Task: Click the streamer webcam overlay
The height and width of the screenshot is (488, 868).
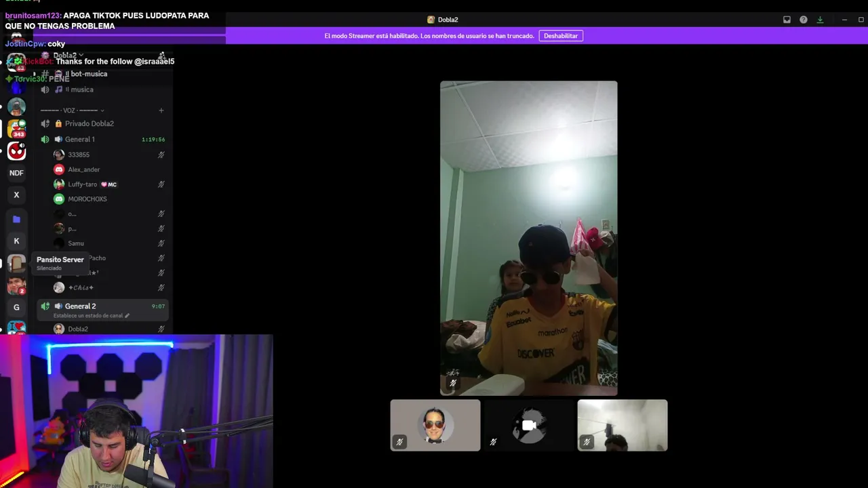Action: click(136, 411)
